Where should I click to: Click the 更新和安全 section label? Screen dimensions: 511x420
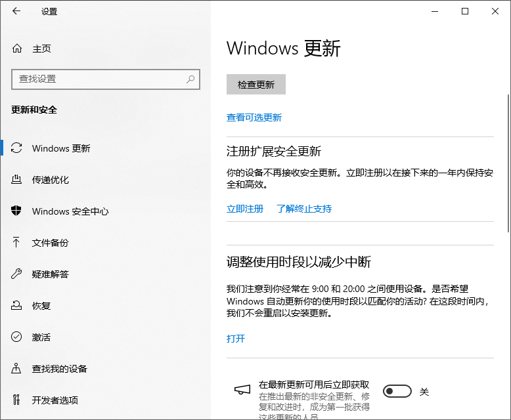coord(34,110)
